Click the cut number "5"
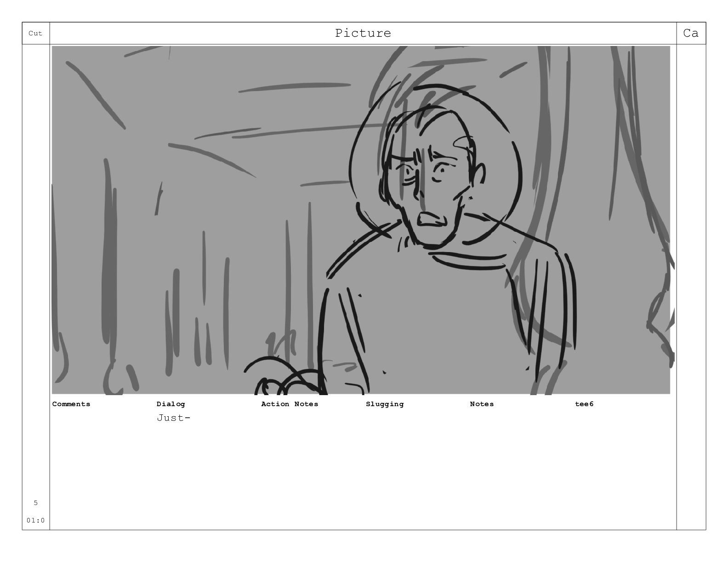Screen dimensions: 728x563 click(x=36, y=503)
